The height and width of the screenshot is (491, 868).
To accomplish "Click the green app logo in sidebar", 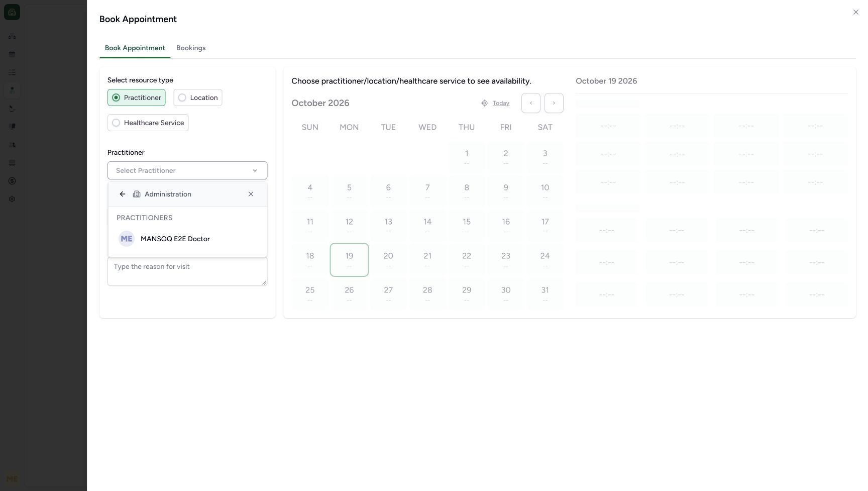I will pos(12,12).
